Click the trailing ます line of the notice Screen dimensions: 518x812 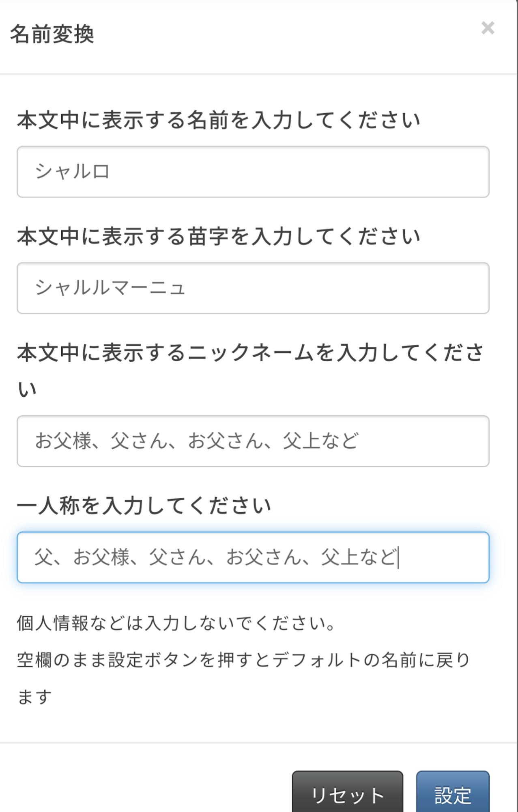(34, 697)
